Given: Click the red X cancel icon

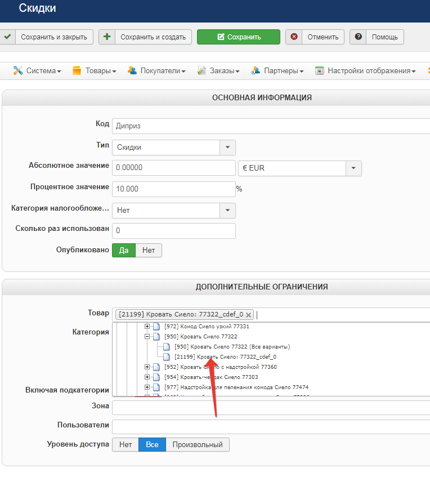Looking at the screenshot, I should (294, 37).
